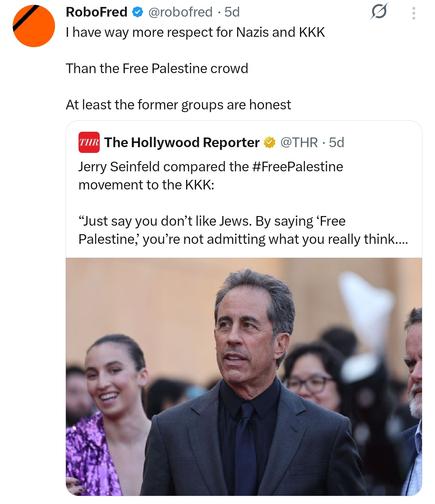435x504 pixels.
Task: Open The Hollywood Reporter display name
Action: click(x=182, y=142)
